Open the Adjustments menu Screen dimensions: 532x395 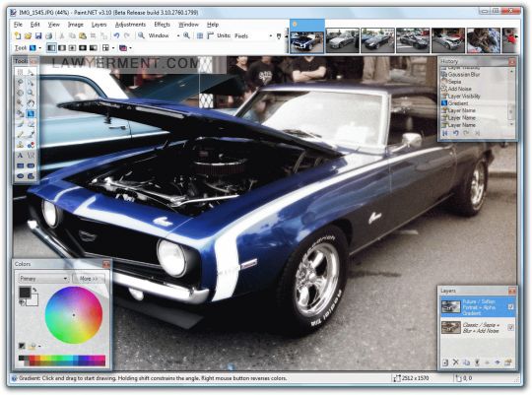pyautogui.click(x=130, y=25)
